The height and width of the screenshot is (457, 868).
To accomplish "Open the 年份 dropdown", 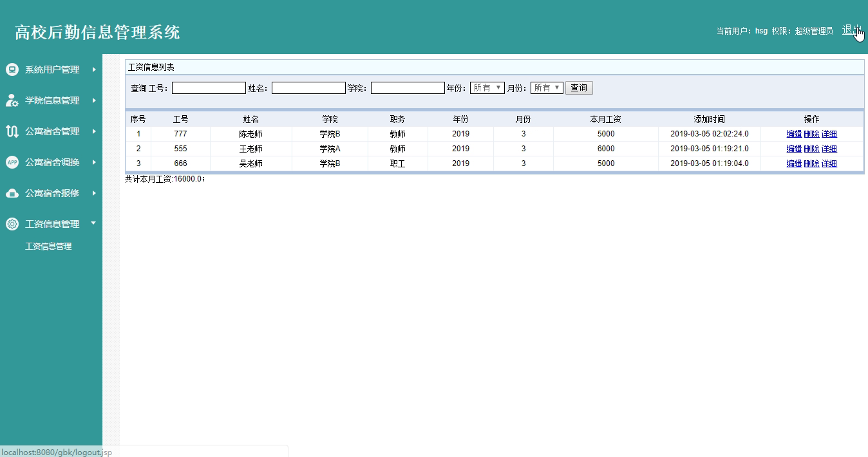I will click(487, 88).
